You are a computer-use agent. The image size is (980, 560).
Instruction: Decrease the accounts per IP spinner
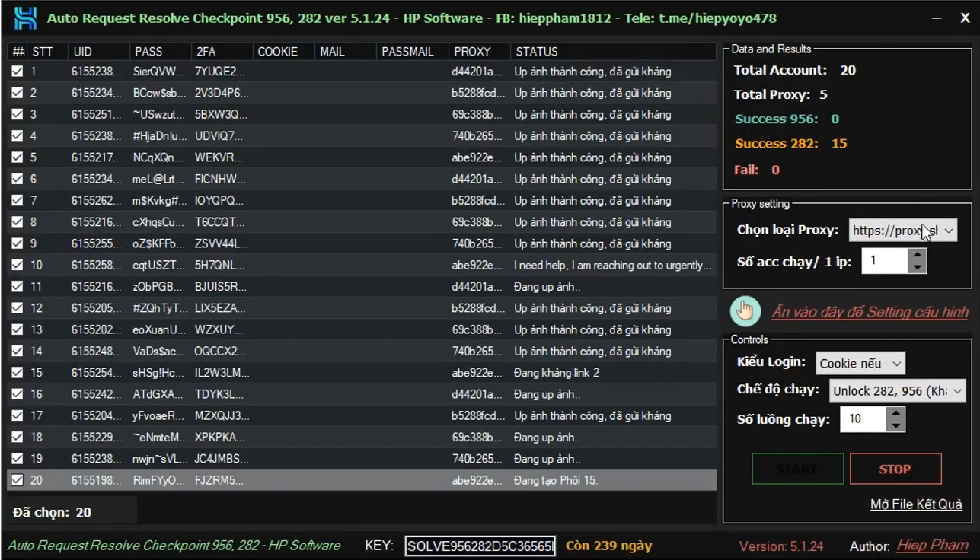pos(918,267)
